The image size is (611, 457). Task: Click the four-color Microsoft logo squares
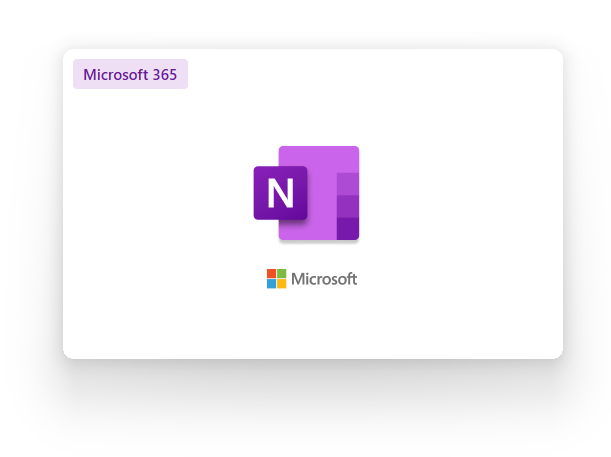coord(277,279)
